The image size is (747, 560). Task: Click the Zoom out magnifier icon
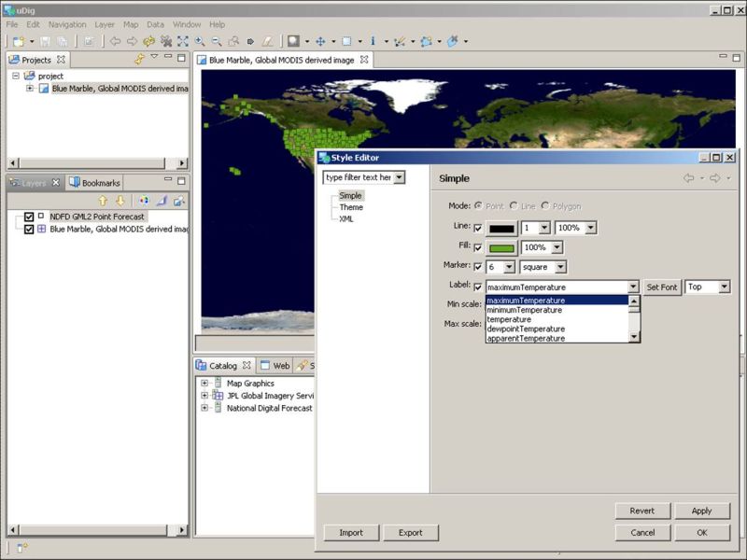(x=217, y=41)
